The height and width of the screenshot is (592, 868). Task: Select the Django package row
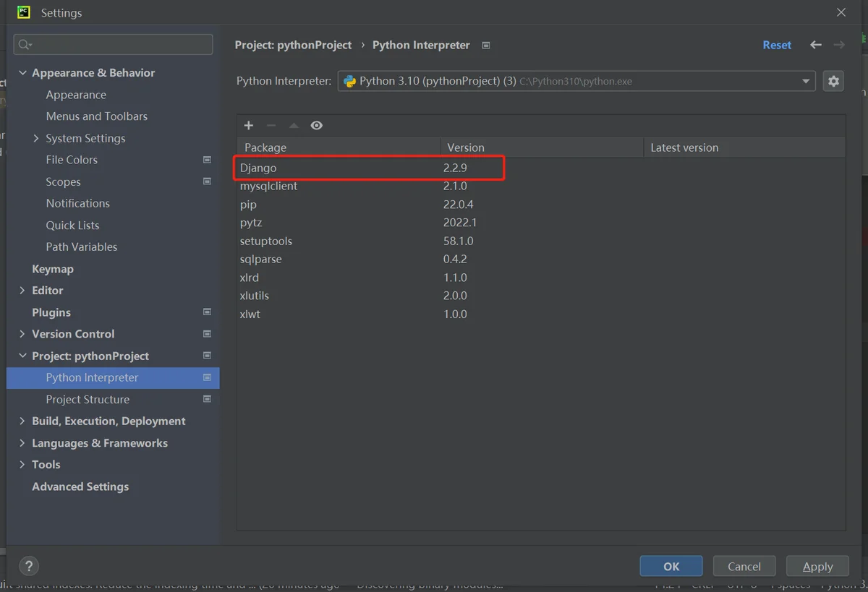click(x=541, y=168)
